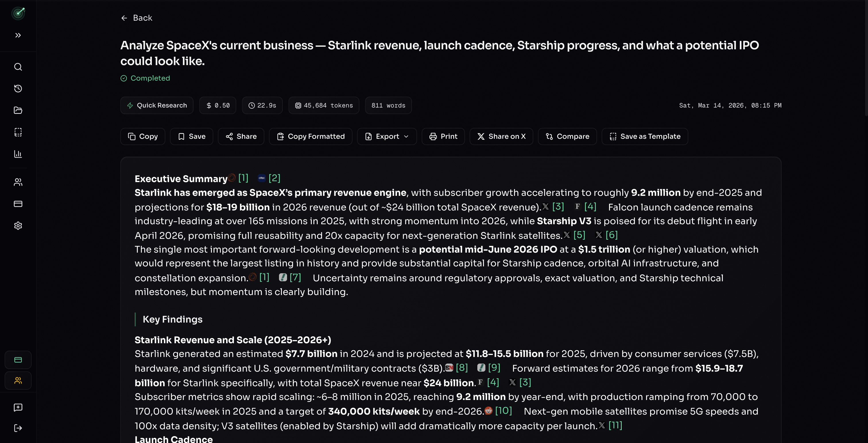Click the Quick Research mode badge
Image resolution: width=868 pixels, height=443 pixels.
coord(157,105)
